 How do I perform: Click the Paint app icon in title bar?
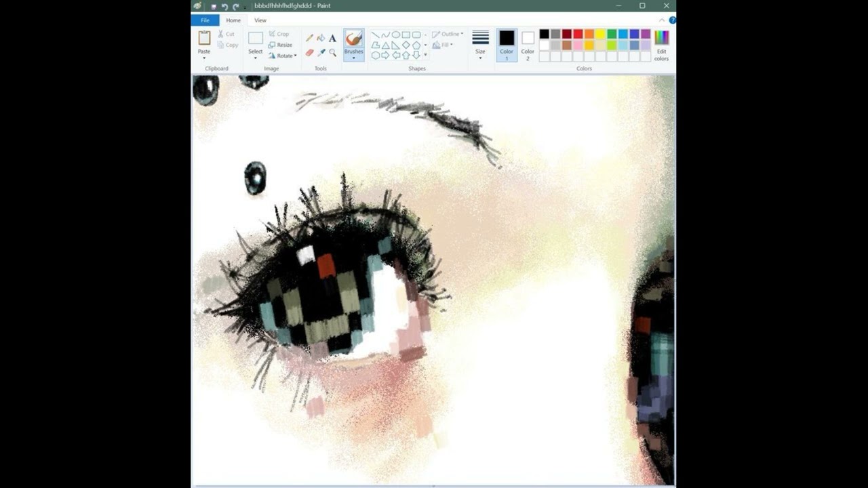197,6
